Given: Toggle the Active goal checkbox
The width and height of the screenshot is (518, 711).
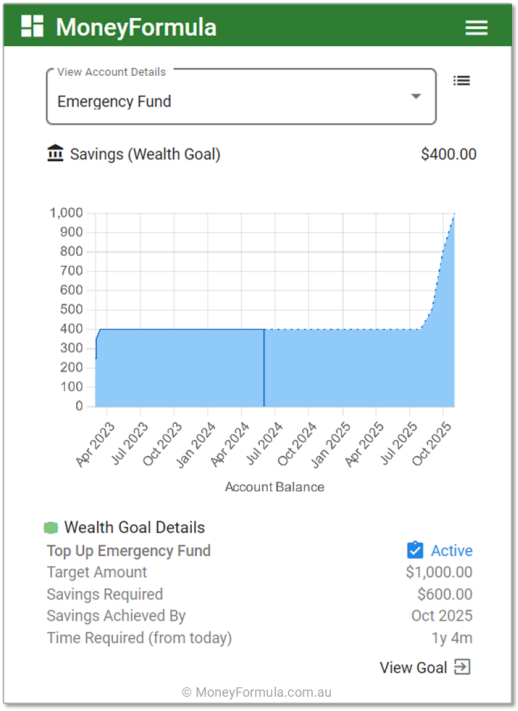Looking at the screenshot, I should [x=415, y=550].
